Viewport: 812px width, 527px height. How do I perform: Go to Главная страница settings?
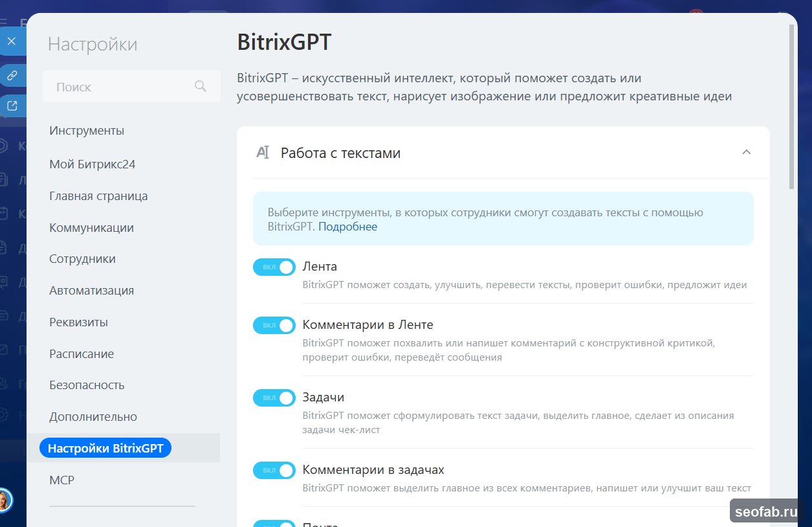point(98,196)
